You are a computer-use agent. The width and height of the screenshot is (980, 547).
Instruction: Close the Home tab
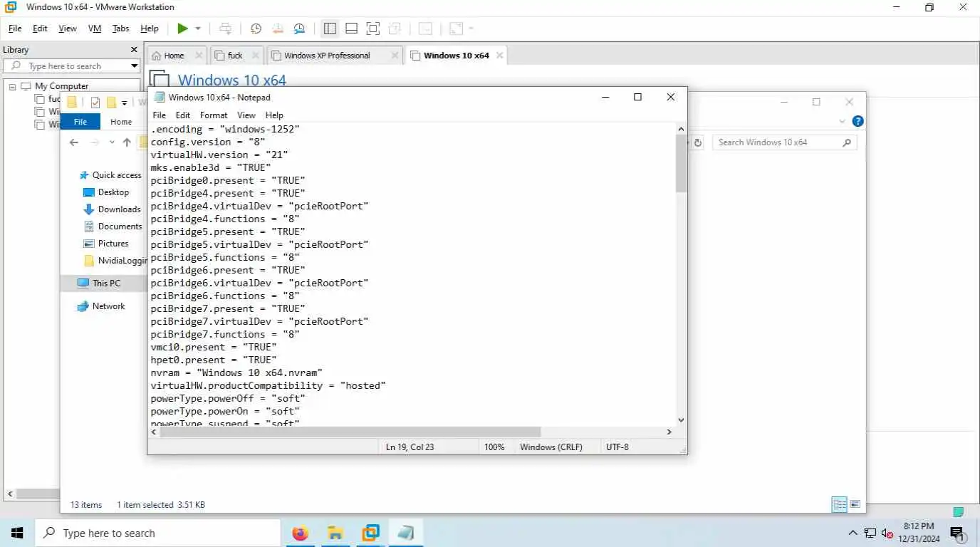[x=198, y=56]
